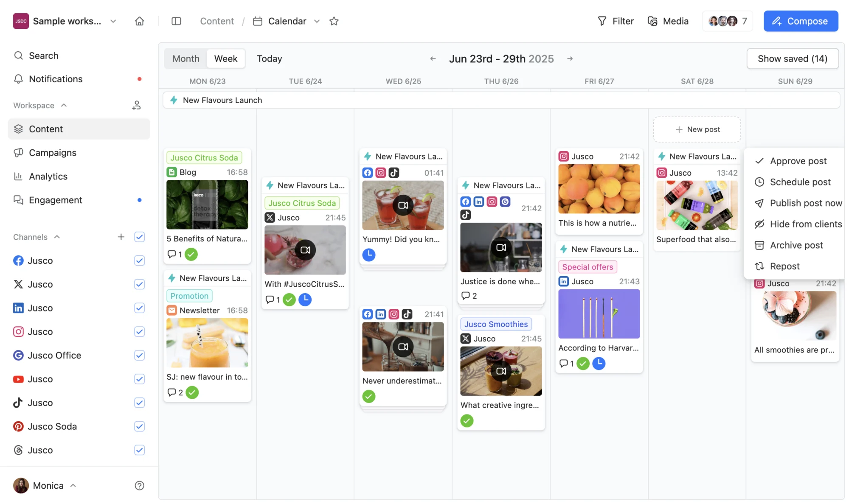This screenshot has width=849, height=504.
Task: Expand the Sample workspace switcher chevron
Action: 113,21
